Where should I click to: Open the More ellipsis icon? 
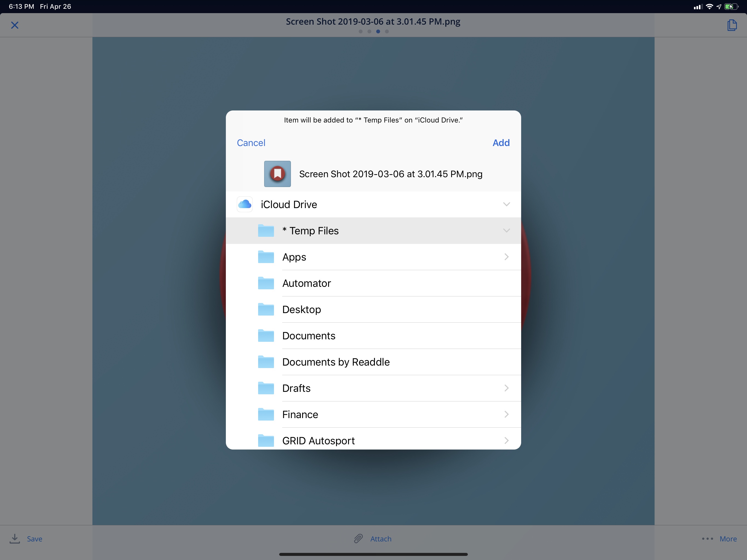(x=707, y=539)
